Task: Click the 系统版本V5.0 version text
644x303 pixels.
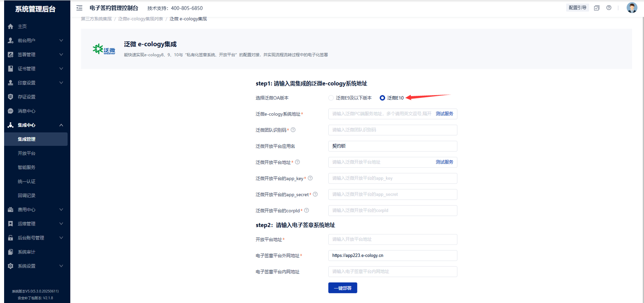Action: (x=35, y=291)
